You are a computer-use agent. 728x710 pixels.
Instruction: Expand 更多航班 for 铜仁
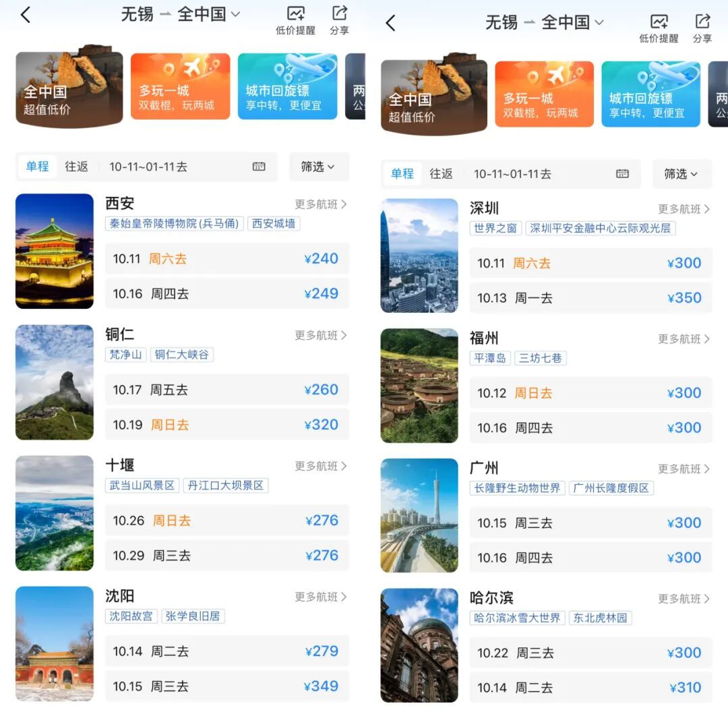pyautogui.click(x=320, y=335)
